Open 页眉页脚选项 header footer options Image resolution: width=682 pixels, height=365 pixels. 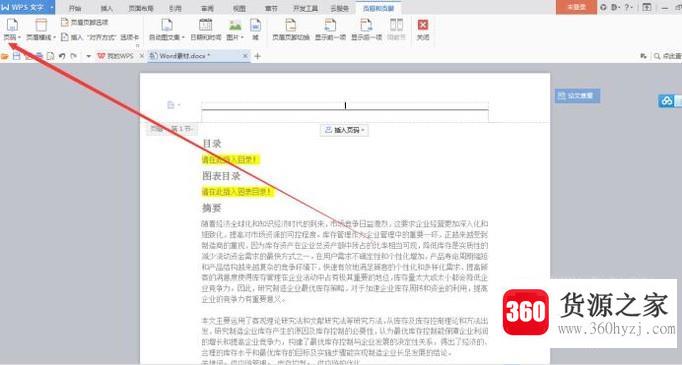(84, 22)
